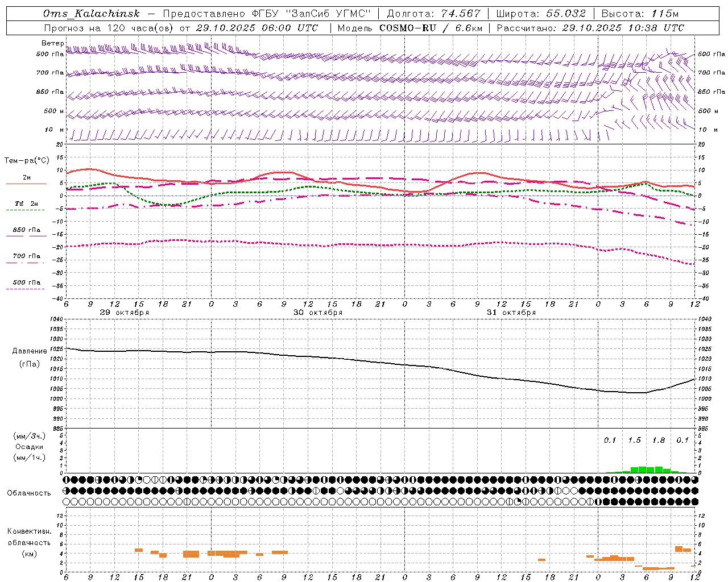Select the Тем-ра(°C) temperature axis label

27,161
